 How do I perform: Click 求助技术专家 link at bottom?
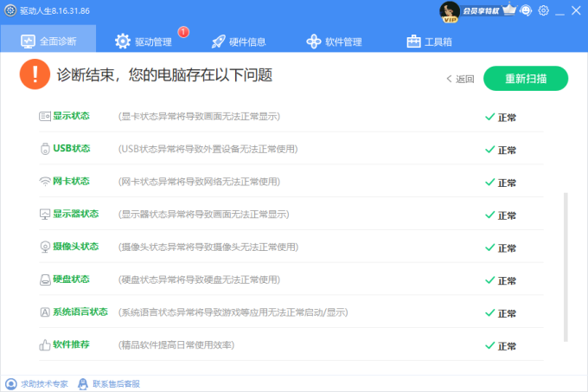coord(37,383)
